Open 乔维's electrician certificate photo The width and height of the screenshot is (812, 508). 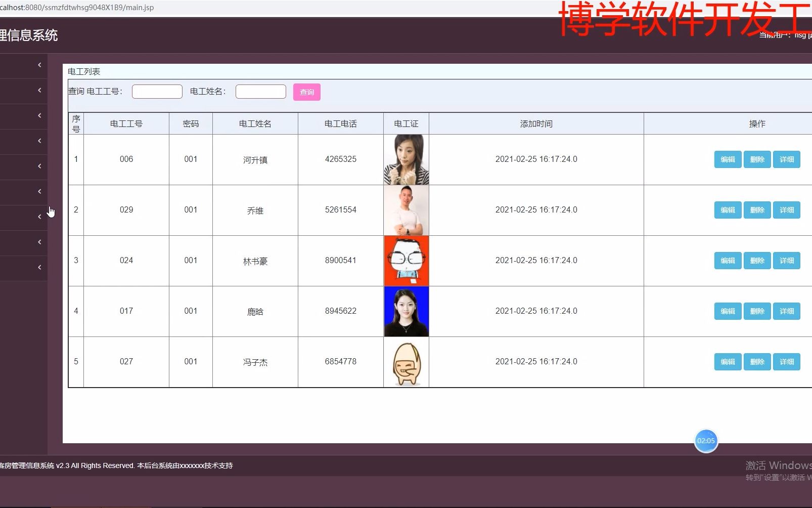407,210
